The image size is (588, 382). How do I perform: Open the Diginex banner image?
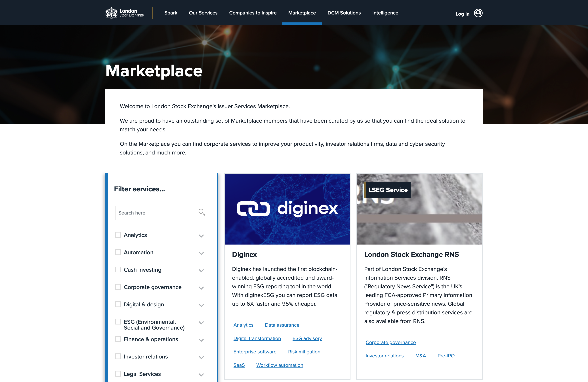[287, 209]
